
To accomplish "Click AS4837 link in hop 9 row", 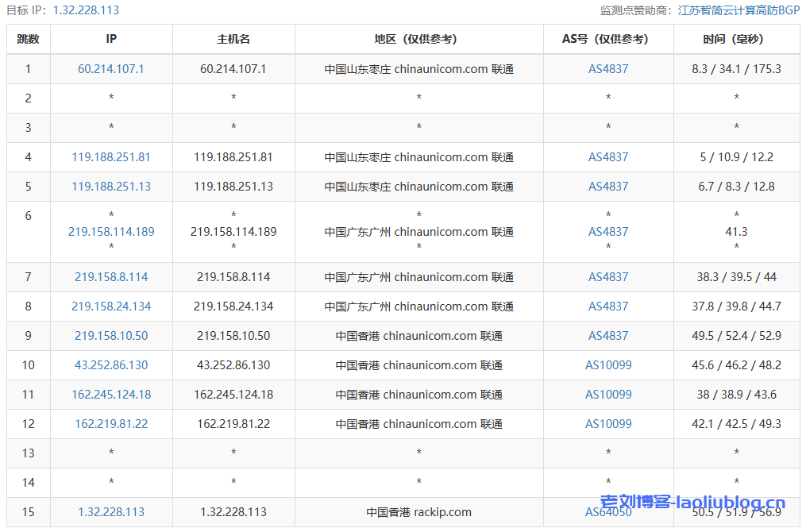I will click(x=608, y=336).
